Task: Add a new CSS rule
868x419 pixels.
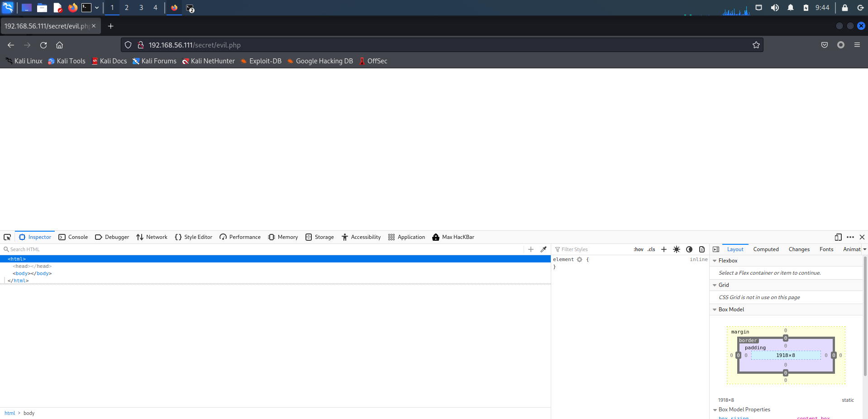Action: pyautogui.click(x=664, y=249)
